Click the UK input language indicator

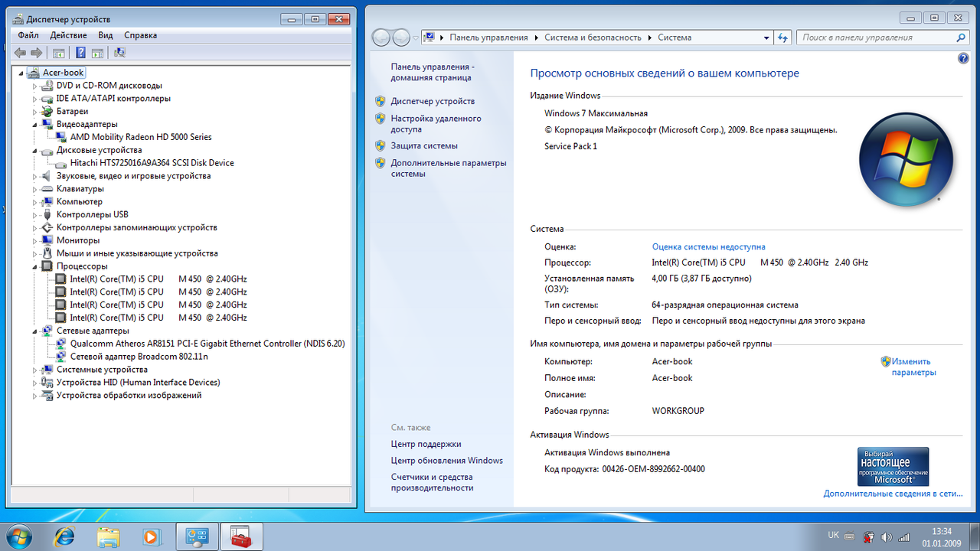833,536
